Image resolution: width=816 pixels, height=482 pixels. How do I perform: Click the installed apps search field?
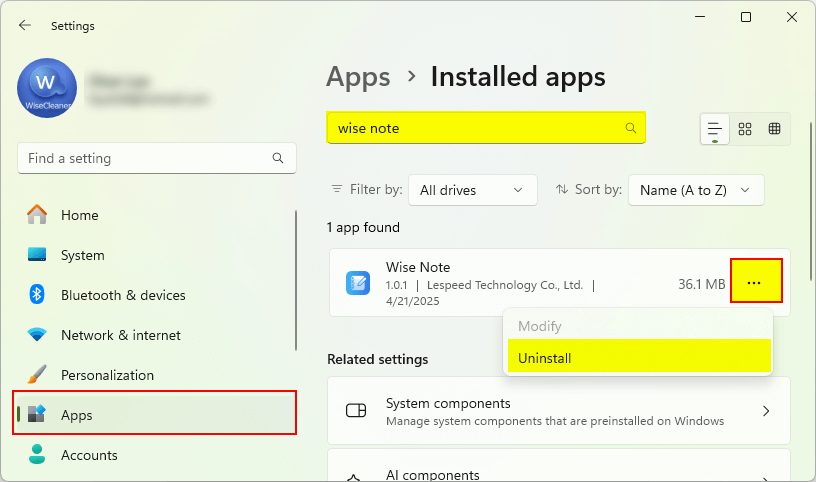486,128
